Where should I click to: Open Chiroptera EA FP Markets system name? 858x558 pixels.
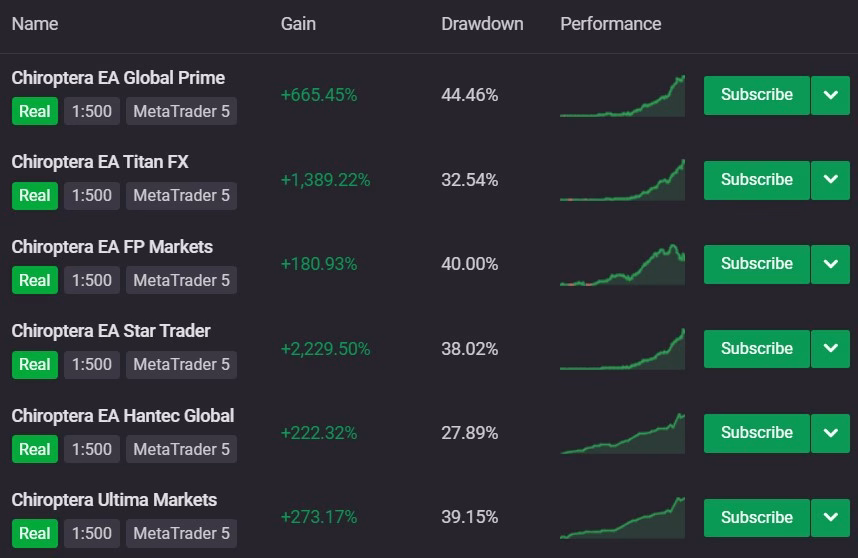112,247
